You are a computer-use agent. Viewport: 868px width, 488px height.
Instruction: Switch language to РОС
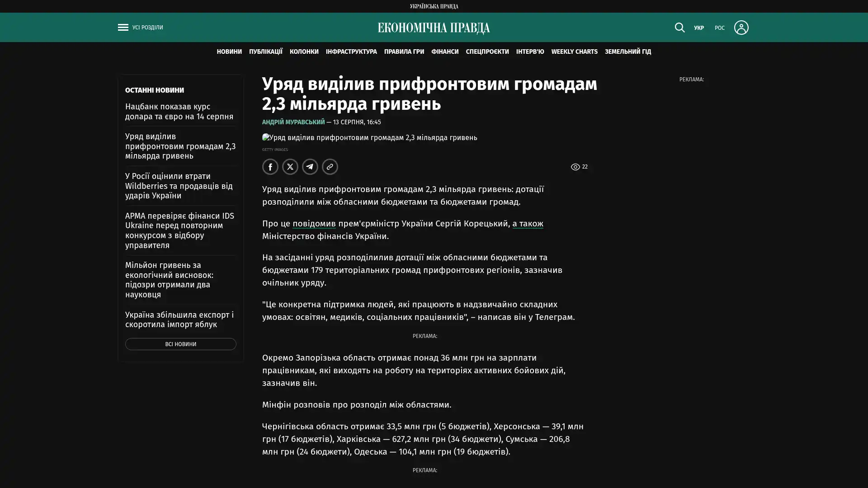pos(720,28)
